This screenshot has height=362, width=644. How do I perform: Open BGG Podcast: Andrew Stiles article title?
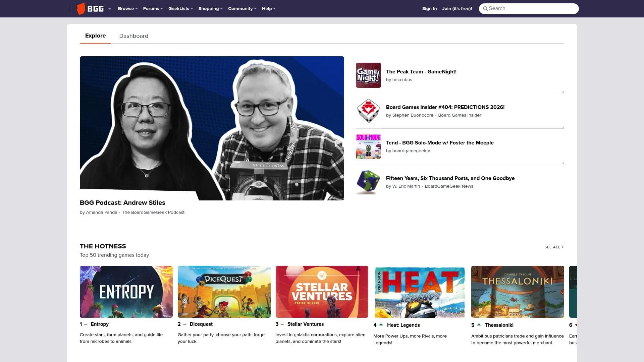point(122,203)
